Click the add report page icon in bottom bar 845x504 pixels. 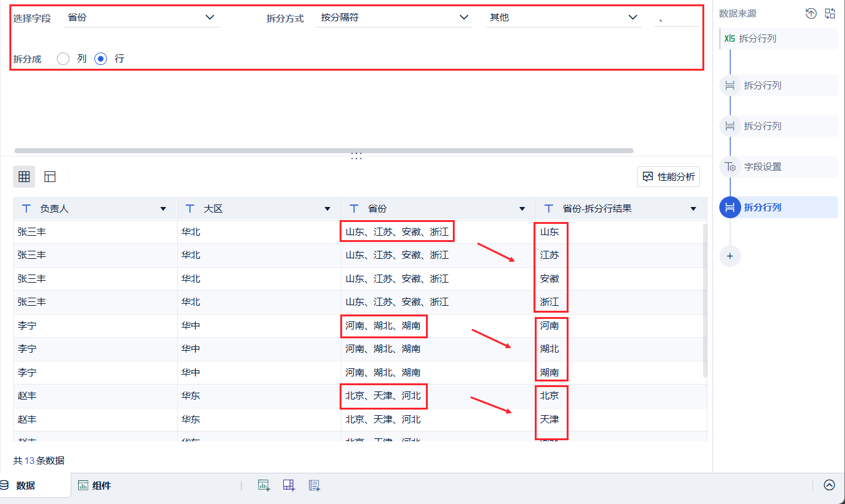(x=314, y=485)
